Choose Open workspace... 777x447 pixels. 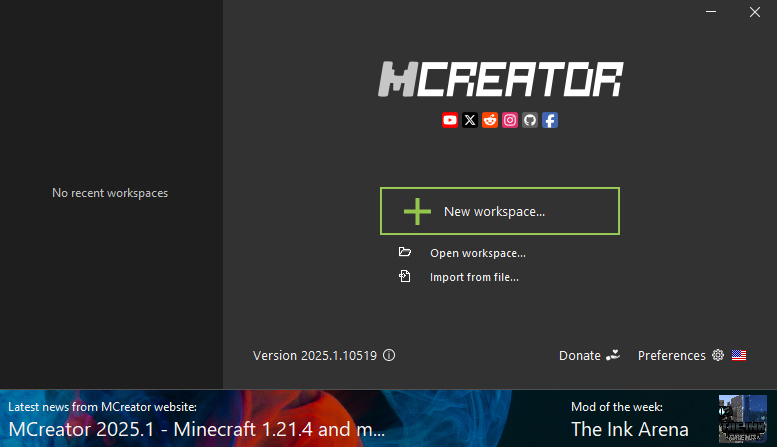[478, 253]
